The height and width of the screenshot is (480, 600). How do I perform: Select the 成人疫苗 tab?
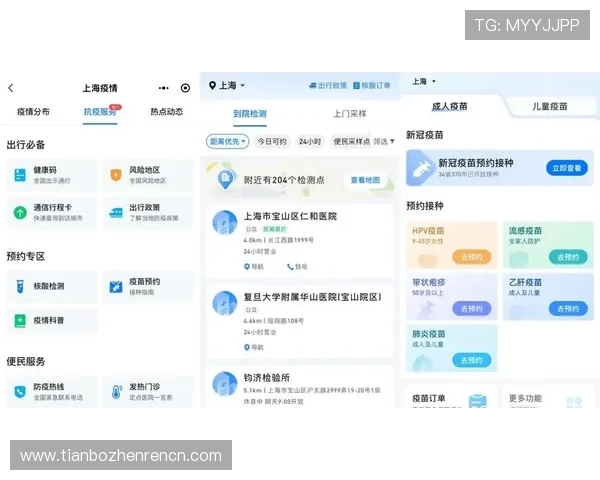click(450, 106)
